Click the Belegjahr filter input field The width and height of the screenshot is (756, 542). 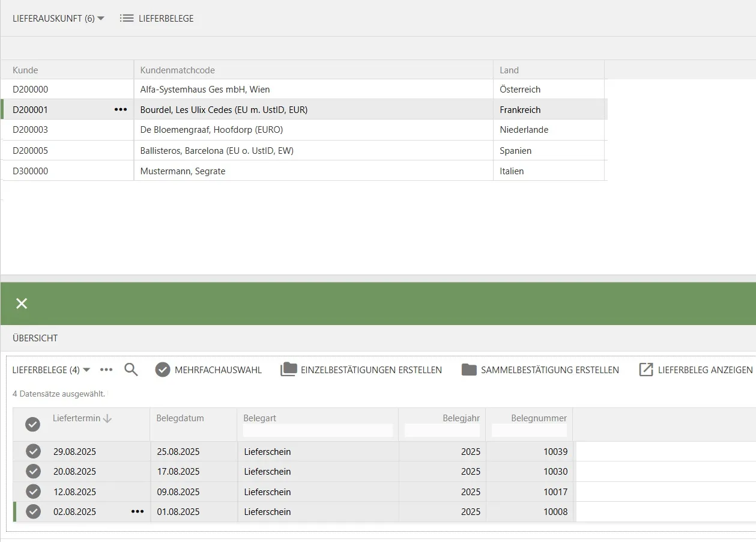tap(442, 430)
